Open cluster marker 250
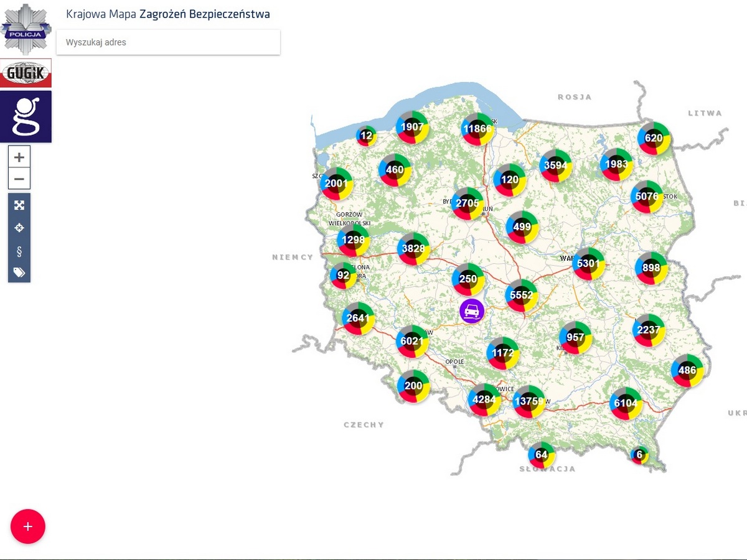This screenshot has height=560, width=747. pyautogui.click(x=468, y=279)
